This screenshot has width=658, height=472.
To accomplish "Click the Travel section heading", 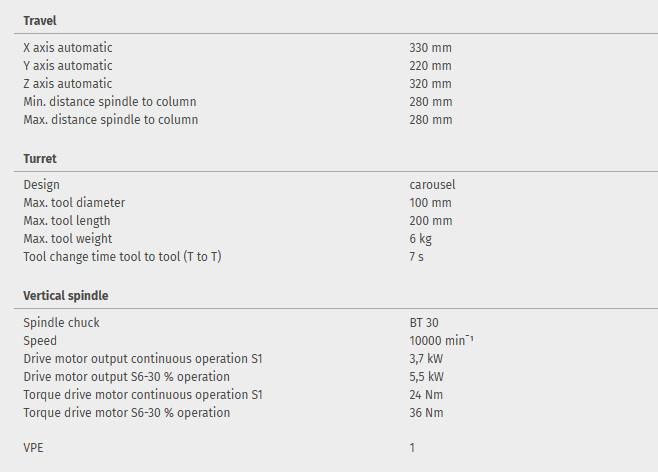I will (x=40, y=20).
